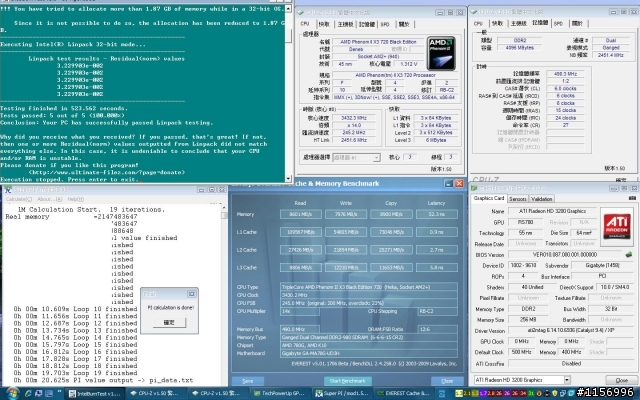Select CPU tab in right CPU-Z window
640x400 pixels.
pos(478,24)
